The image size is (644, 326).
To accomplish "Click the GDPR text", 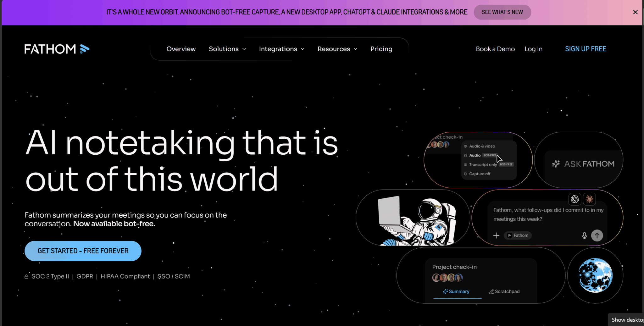I will pos(85,276).
